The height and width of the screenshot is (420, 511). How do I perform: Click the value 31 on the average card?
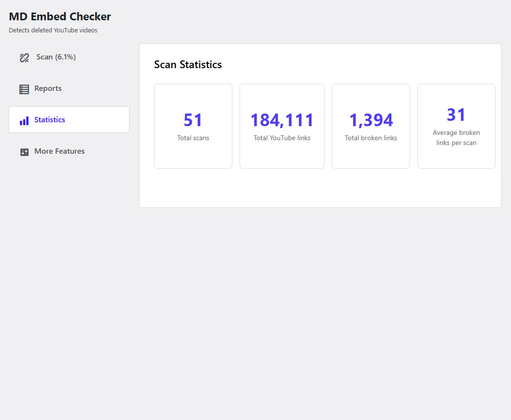click(456, 115)
